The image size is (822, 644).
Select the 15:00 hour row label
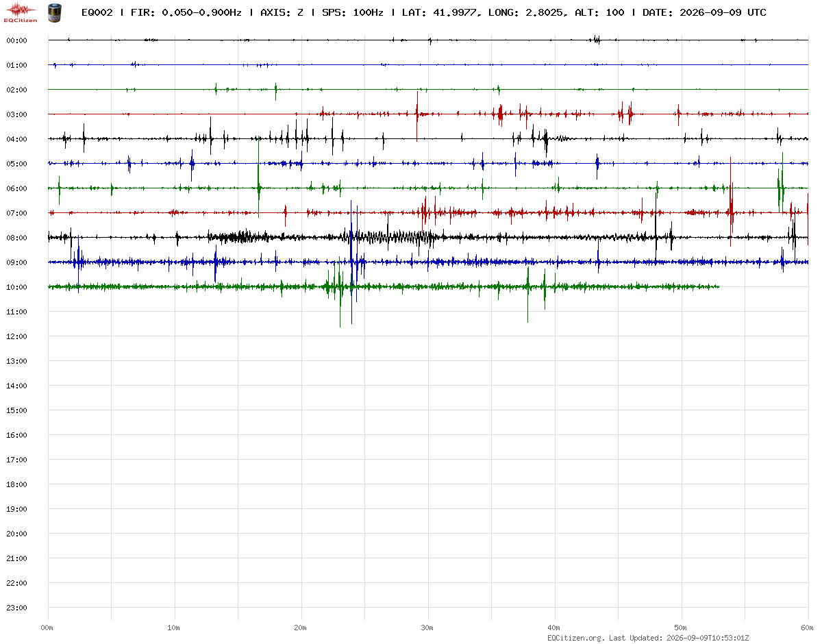pos(16,410)
